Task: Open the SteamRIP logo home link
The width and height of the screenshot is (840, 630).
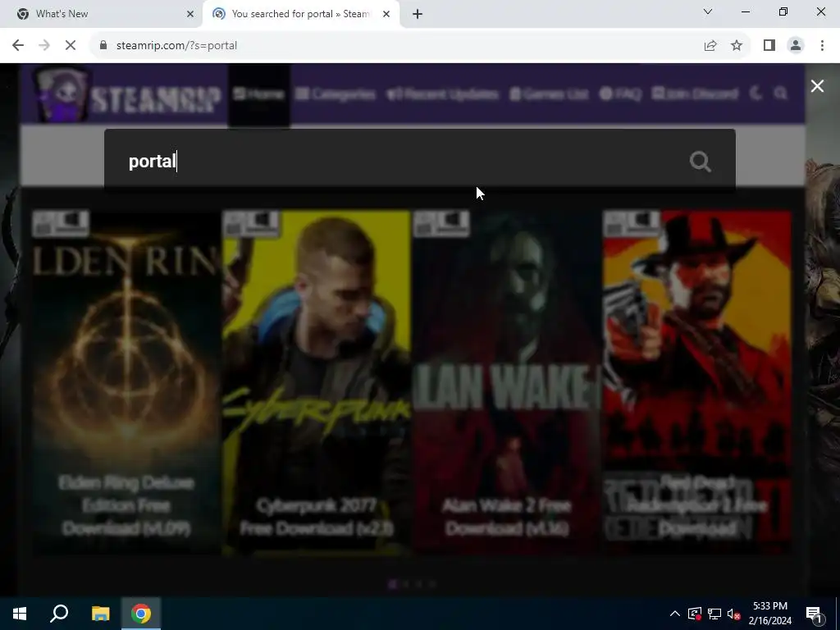Action: (127, 95)
